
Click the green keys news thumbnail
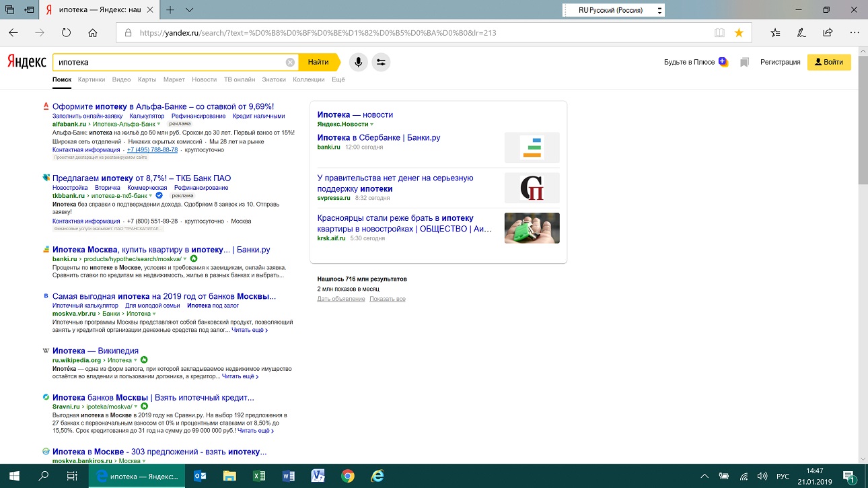(532, 228)
